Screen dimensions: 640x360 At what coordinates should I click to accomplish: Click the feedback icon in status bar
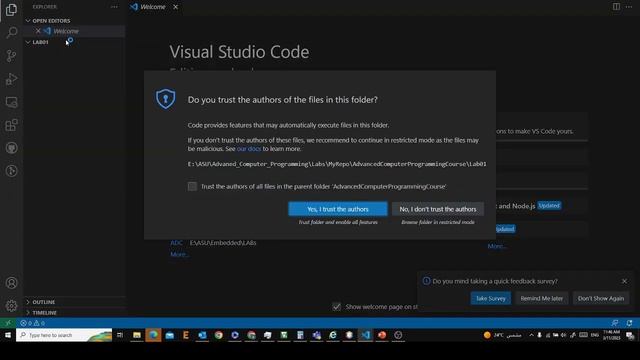tap(615, 323)
